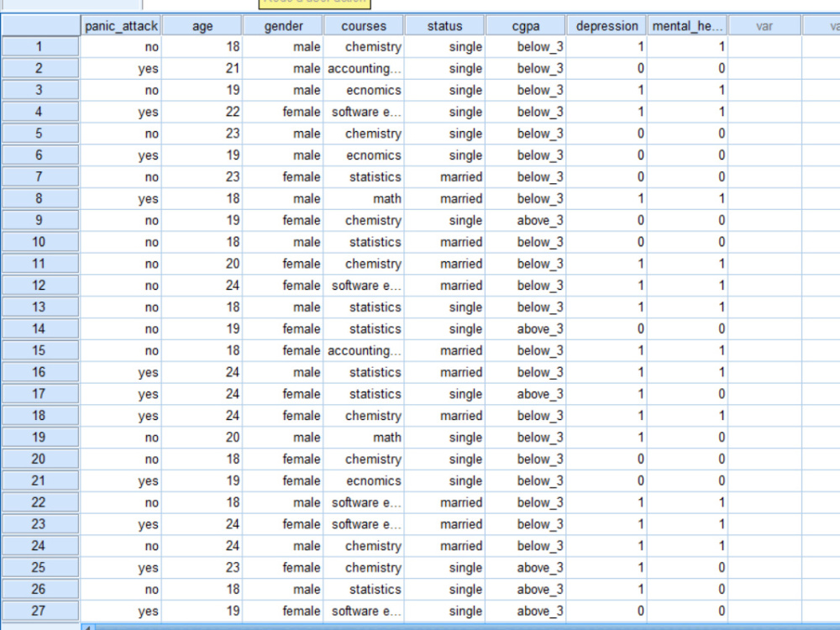Select the panic_attack column header

pyautogui.click(x=121, y=26)
